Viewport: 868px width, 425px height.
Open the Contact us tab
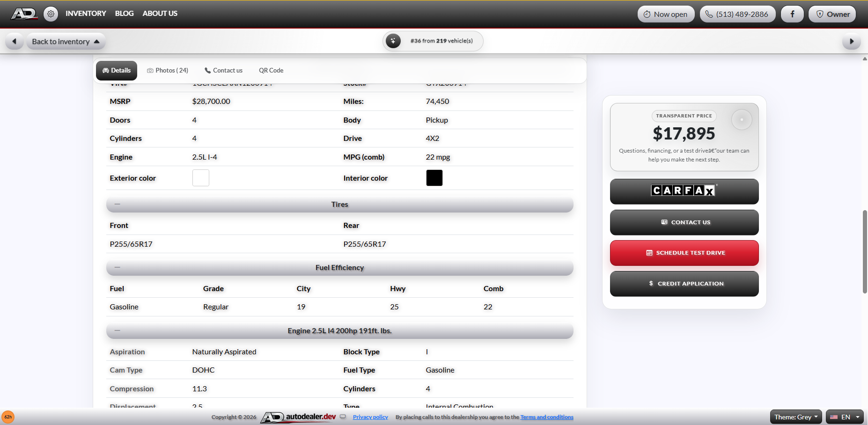click(223, 70)
